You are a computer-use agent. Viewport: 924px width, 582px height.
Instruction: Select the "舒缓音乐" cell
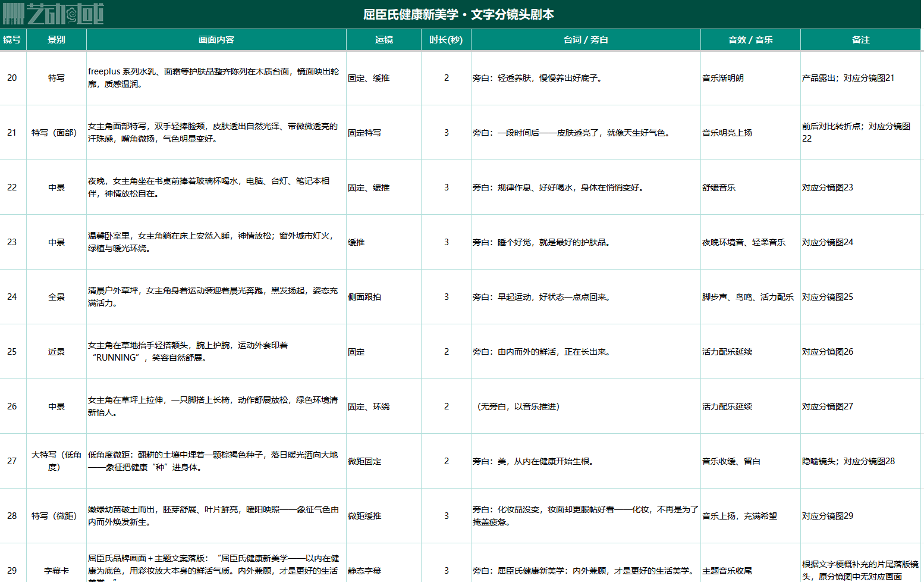coord(750,187)
